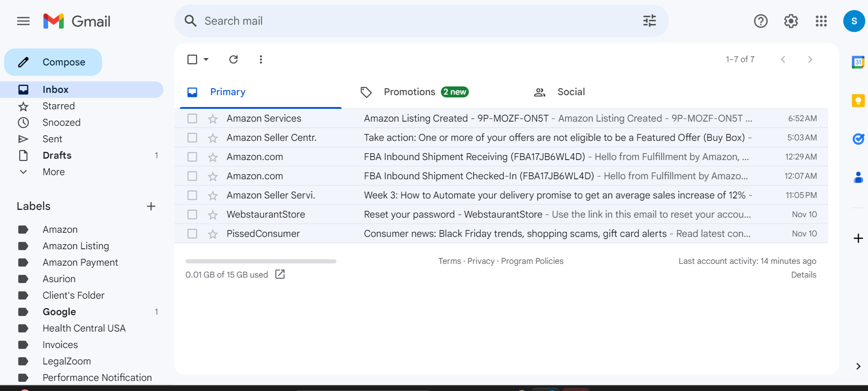Viewport: 868px width, 391px height.
Task: Select the Amazon Seller Centr. email checkbox
Action: 192,138
